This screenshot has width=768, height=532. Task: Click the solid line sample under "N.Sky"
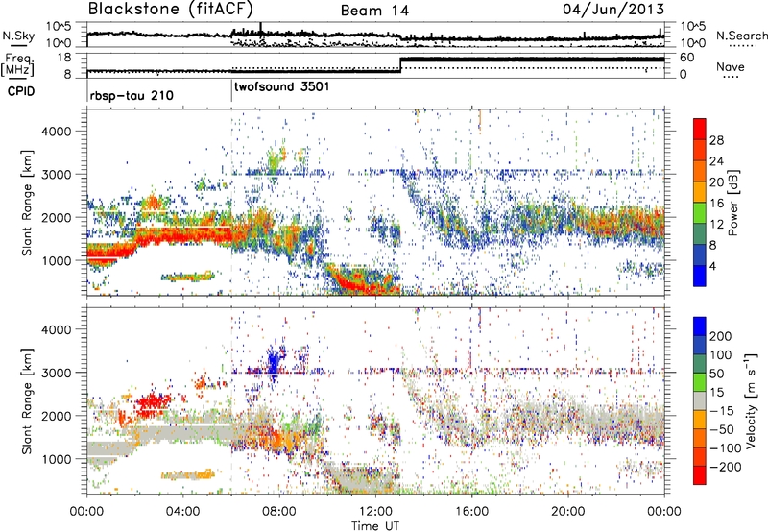18,45
